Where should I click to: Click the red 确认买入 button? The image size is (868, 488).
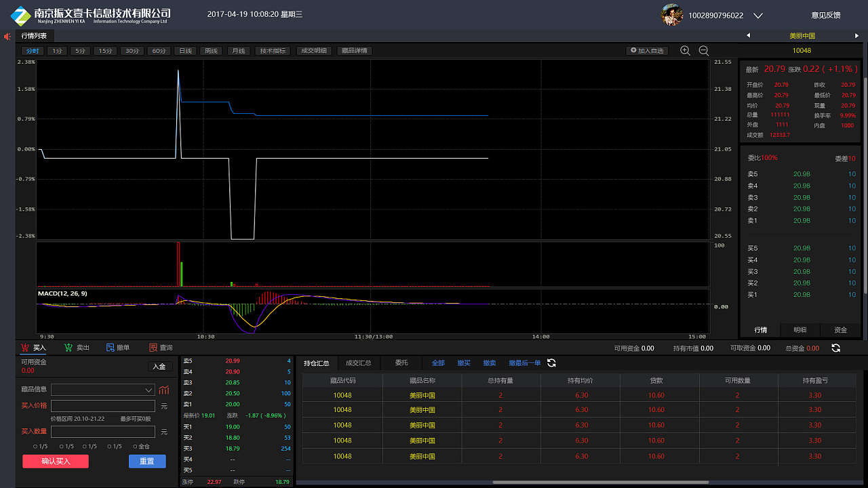[x=56, y=462]
